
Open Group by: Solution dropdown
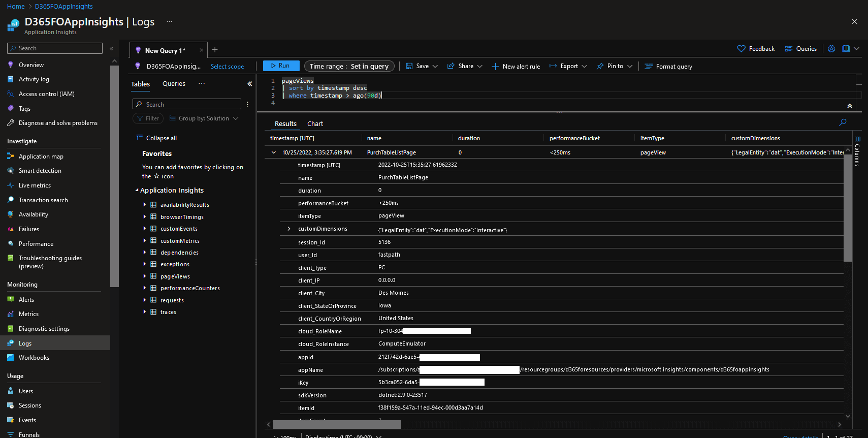pyautogui.click(x=204, y=118)
